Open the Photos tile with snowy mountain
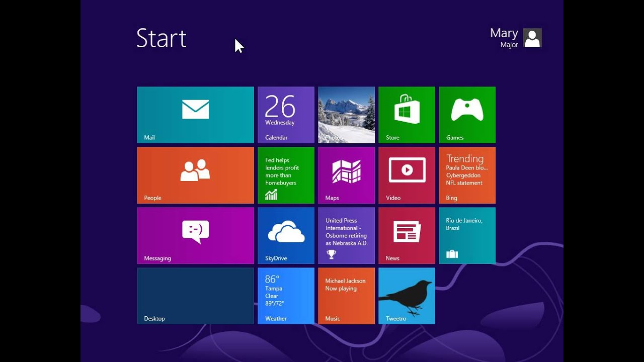The width and height of the screenshot is (644, 362). 346,115
